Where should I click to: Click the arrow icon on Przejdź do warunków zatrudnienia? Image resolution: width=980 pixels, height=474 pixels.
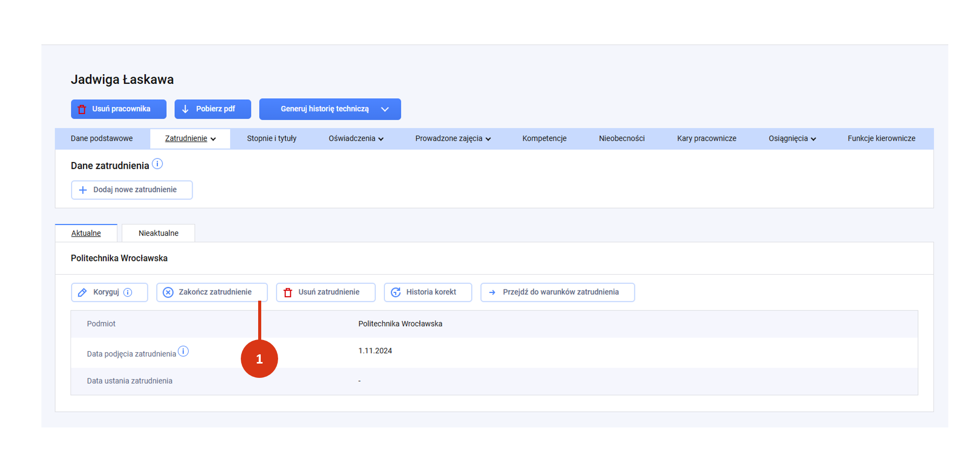pyautogui.click(x=492, y=292)
